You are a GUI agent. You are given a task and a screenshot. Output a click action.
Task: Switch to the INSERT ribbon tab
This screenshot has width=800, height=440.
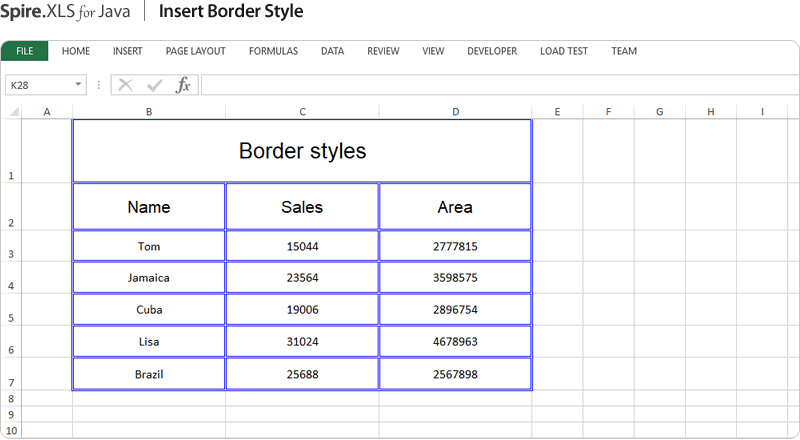point(127,51)
